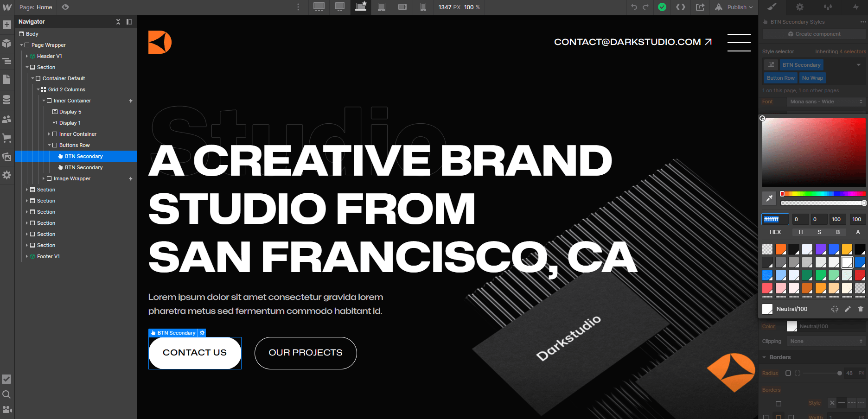The image size is (868, 419).
Task: Open the CMS Collections panel
Action: [7, 99]
